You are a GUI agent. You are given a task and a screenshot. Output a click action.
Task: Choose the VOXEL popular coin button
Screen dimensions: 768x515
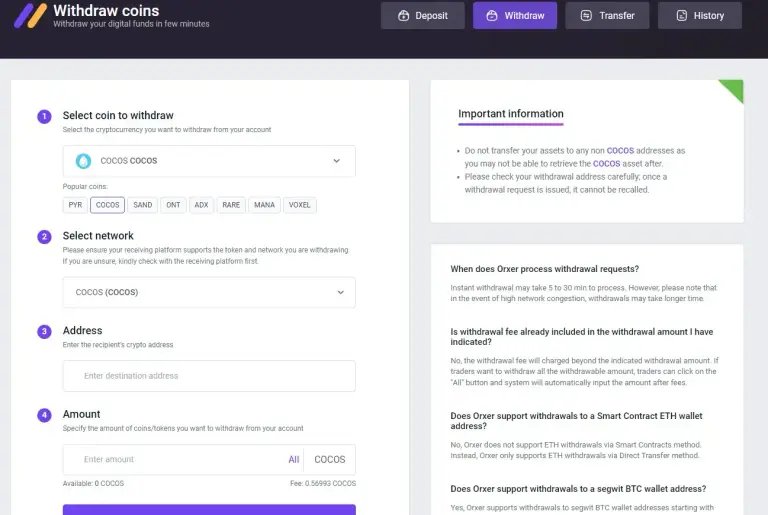pyautogui.click(x=300, y=205)
